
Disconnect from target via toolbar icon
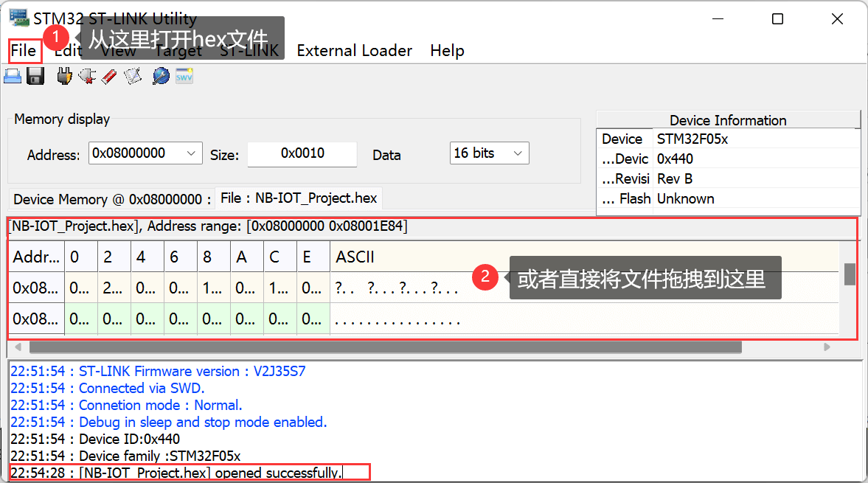[x=87, y=76]
